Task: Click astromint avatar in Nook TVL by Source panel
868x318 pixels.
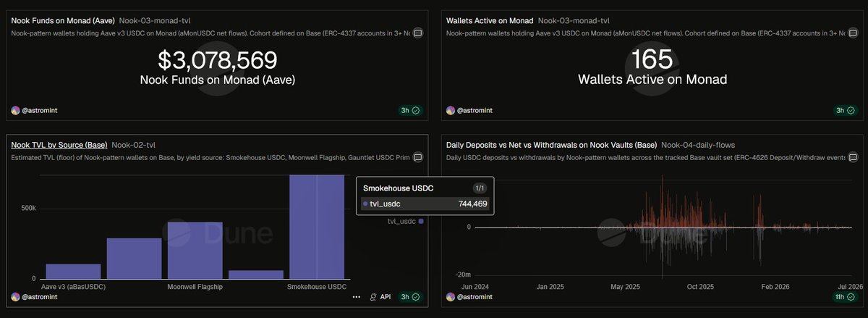Action: (15, 297)
